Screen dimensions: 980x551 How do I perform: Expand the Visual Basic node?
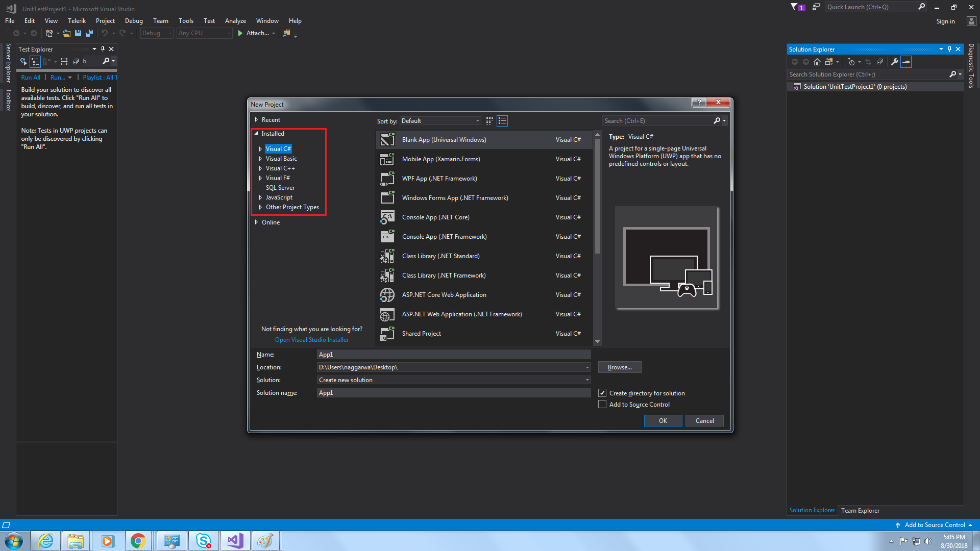coord(260,159)
